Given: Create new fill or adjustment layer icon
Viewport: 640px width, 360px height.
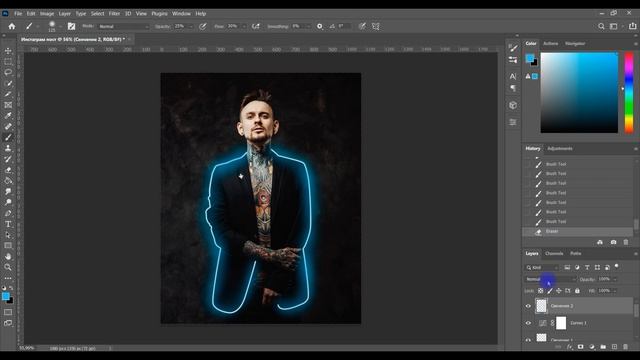Looking at the screenshot, I should coord(592,347).
